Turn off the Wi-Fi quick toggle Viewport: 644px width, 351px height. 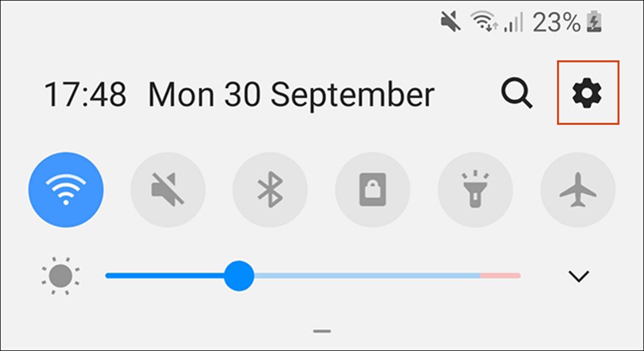click(x=66, y=190)
